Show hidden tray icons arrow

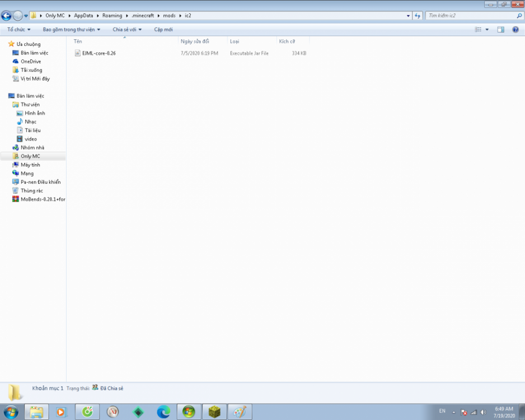coord(454,412)
